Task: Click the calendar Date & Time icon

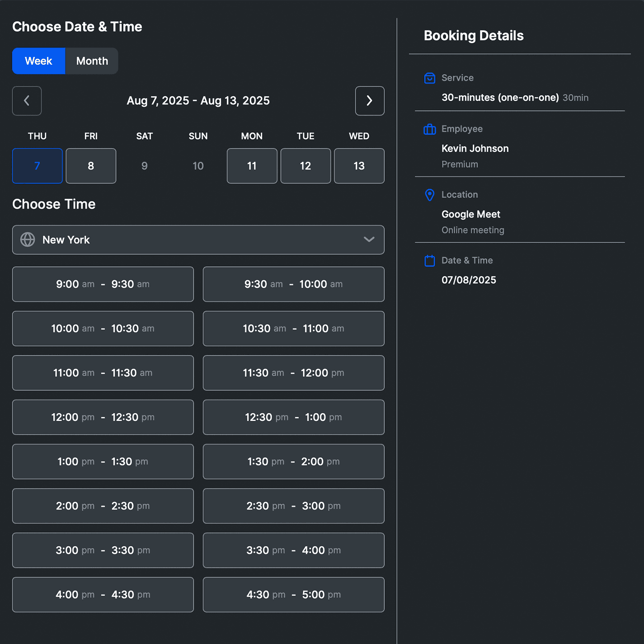Action: (429, 261)
